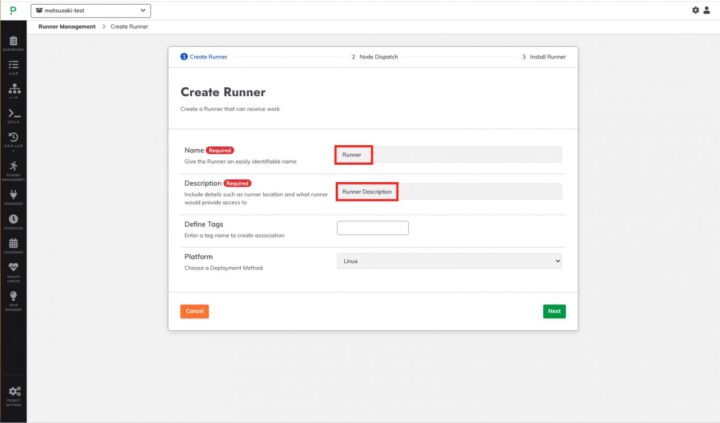Open system settings gear in top bar
Viewport: 720px width, 423px height.
click(x=696, y=10)
